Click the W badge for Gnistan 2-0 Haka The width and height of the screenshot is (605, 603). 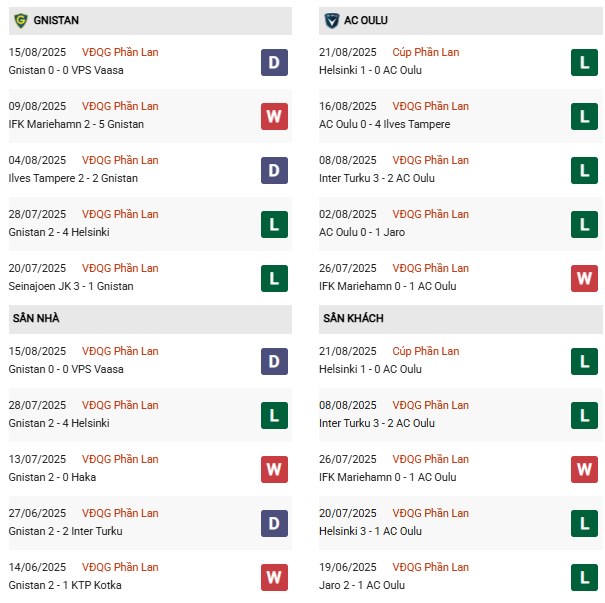(x=274, y=470)
